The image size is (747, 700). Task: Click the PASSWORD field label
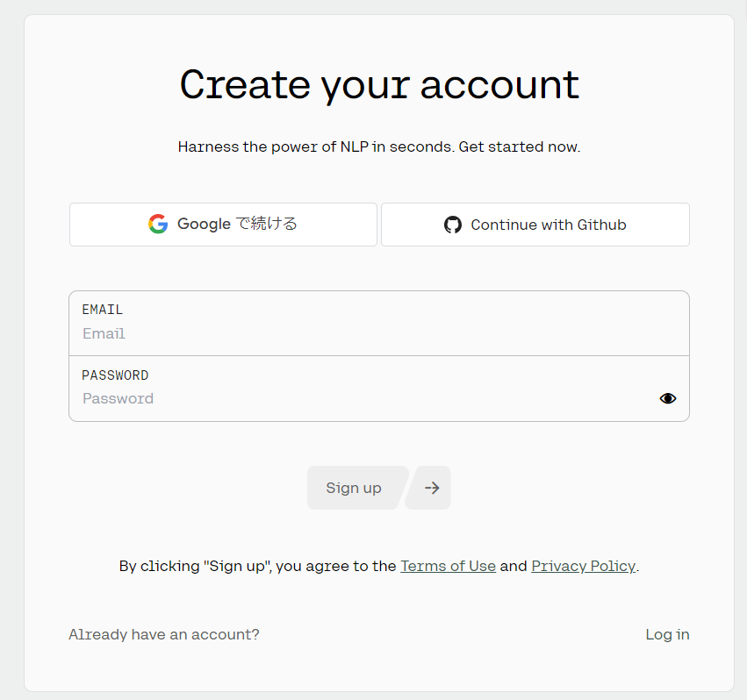[x=115, y=375]
